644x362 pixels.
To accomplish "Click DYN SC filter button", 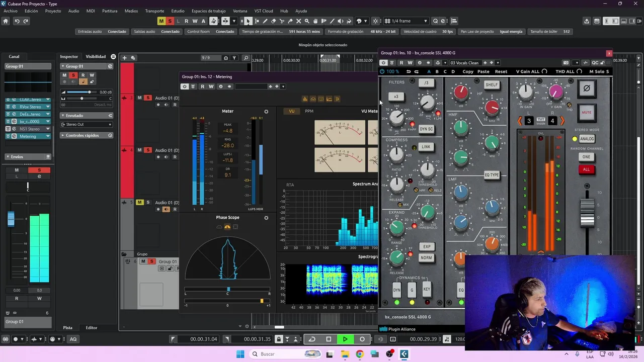I will 426,129.
